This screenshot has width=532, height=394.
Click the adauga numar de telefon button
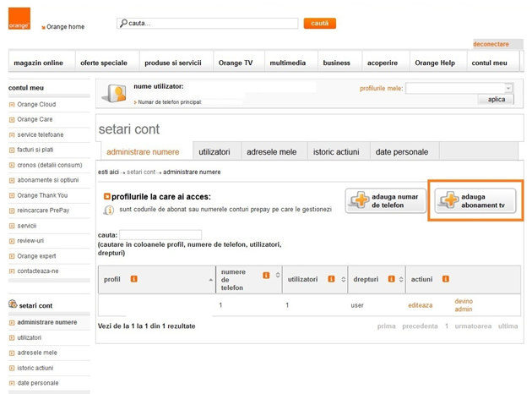(x=386, y=200)
